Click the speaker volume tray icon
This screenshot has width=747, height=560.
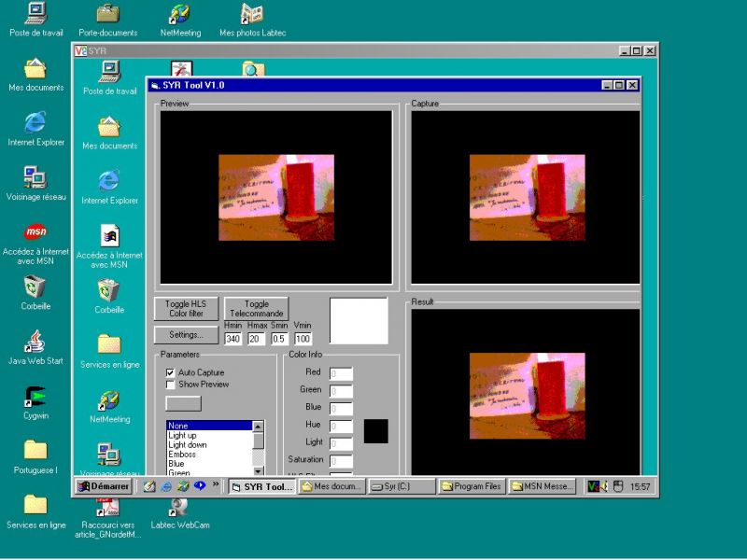[604, 486]
